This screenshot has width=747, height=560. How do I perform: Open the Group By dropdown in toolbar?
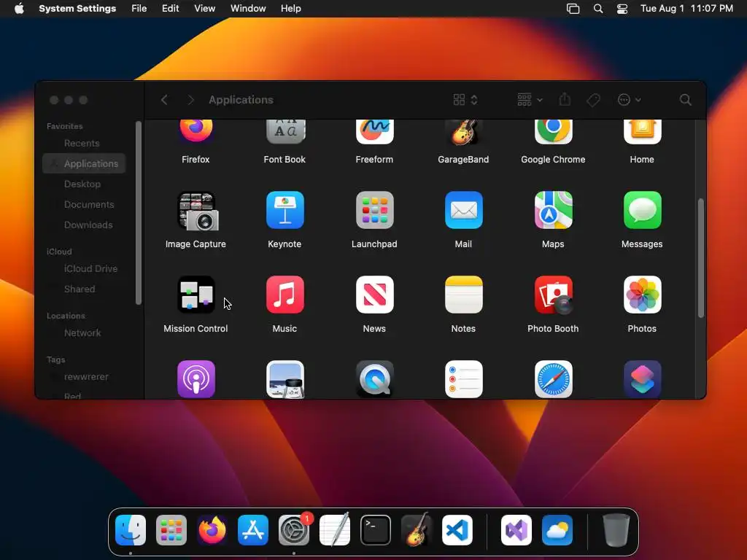(x=530, y=99)
